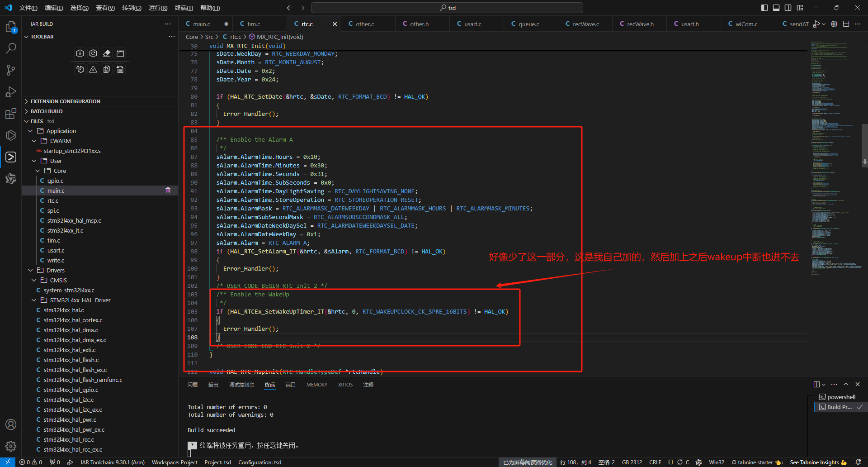Open the Source Control view
Image resolution: width=868 pixels, height=467 pixels.
click(11, 70)
